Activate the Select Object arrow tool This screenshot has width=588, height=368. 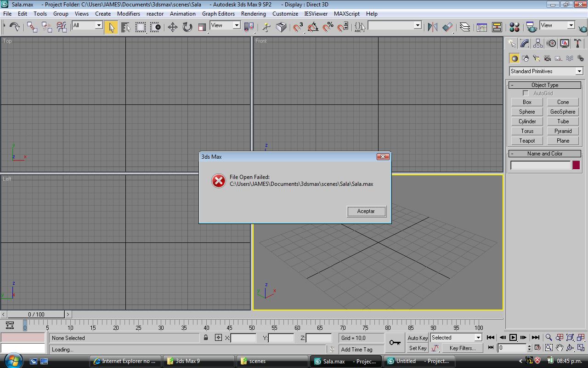[x=111, y=27]
